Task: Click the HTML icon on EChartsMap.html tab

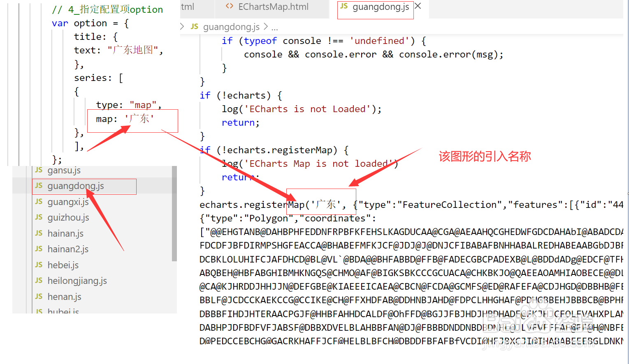Action: point(230,7)
